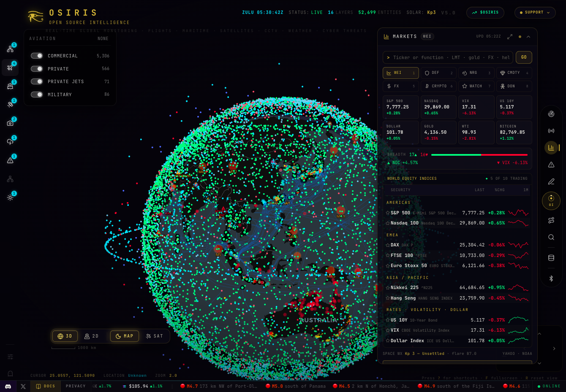Click the GO button
566x392 pixels.
pyautogui.click(x=524, y=57)
